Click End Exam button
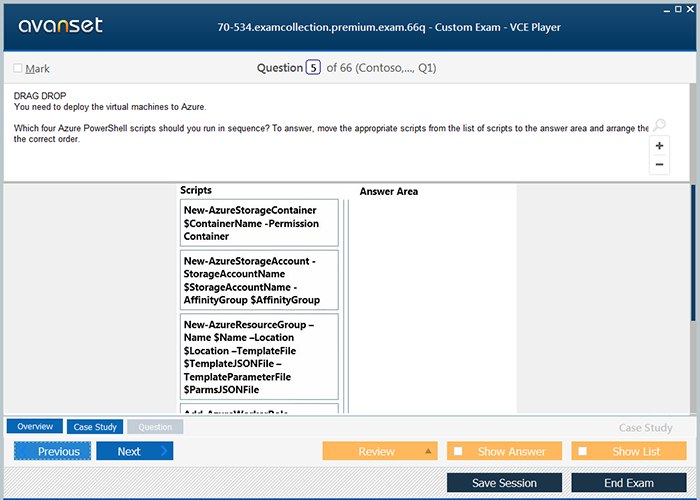The image size is (700, 500). tap(629, 483)
